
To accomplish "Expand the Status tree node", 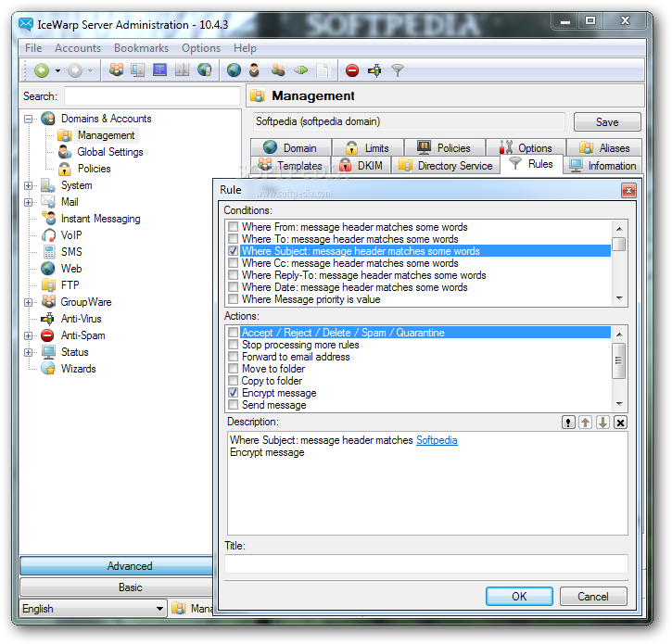I will click(x=29, y=353).
